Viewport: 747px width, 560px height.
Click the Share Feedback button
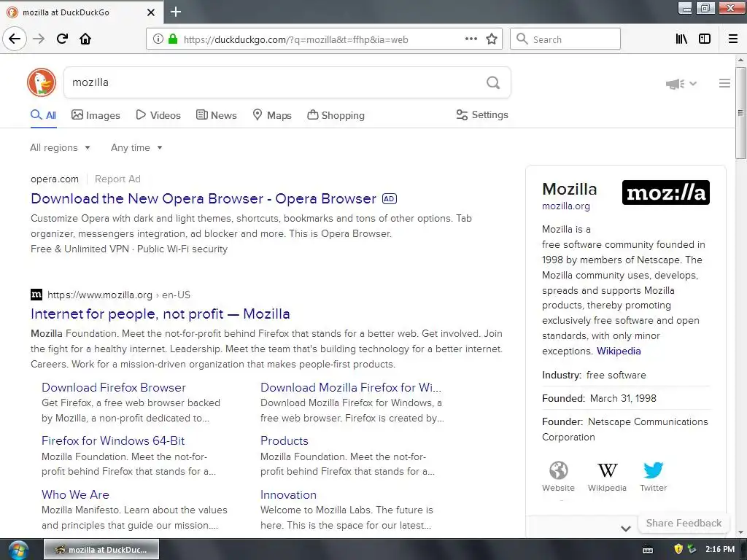click(x=684, y=523)
